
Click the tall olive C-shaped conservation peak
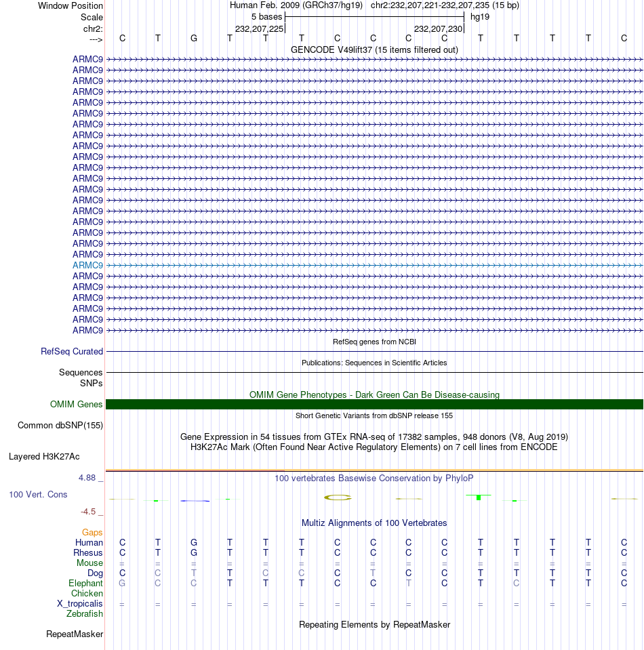(x=338, y=497)
